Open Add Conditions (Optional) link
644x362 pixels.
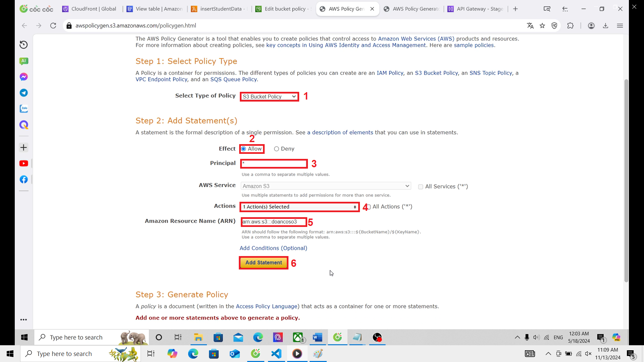(x=273, y=248)
